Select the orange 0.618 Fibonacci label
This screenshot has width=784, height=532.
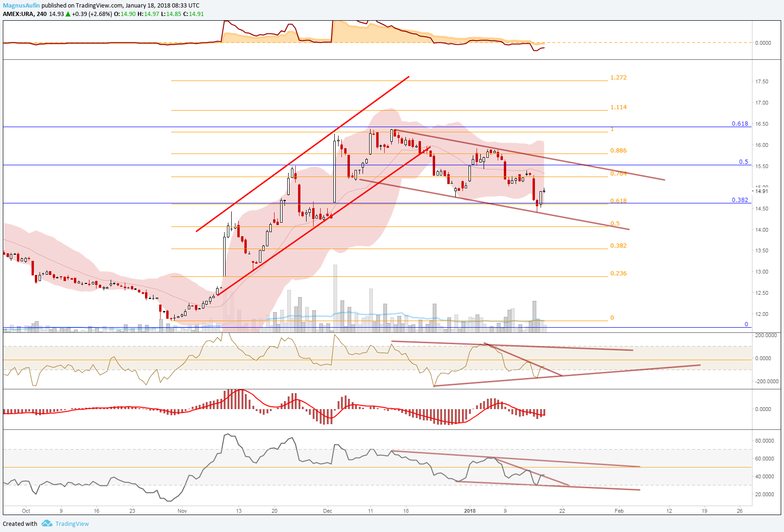[618, 201]
